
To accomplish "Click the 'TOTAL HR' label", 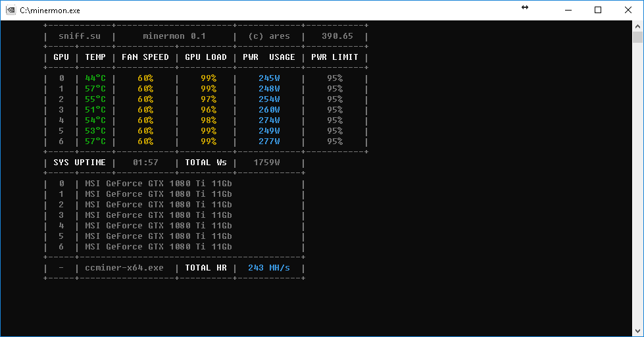I will tap(206, 267).
